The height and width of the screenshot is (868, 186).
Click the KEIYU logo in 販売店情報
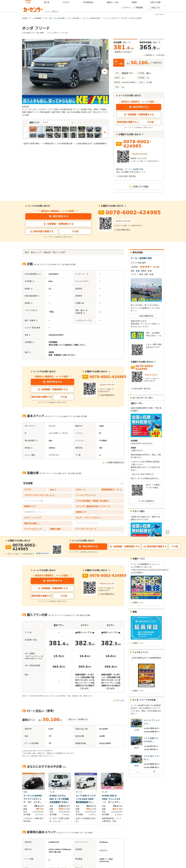coord(137,335)
